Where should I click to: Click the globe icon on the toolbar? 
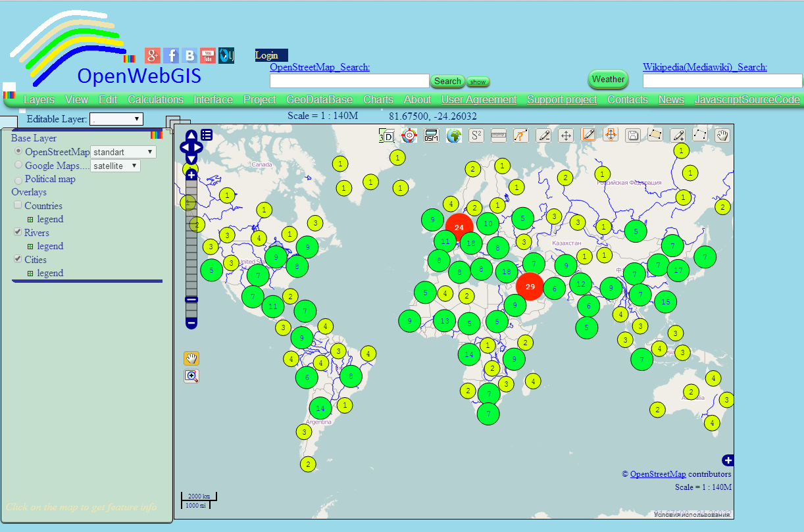[x=453, y=135]
